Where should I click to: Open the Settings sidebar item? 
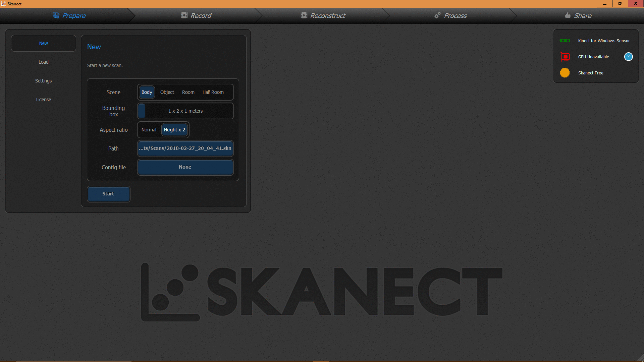(x=44, y=81)
